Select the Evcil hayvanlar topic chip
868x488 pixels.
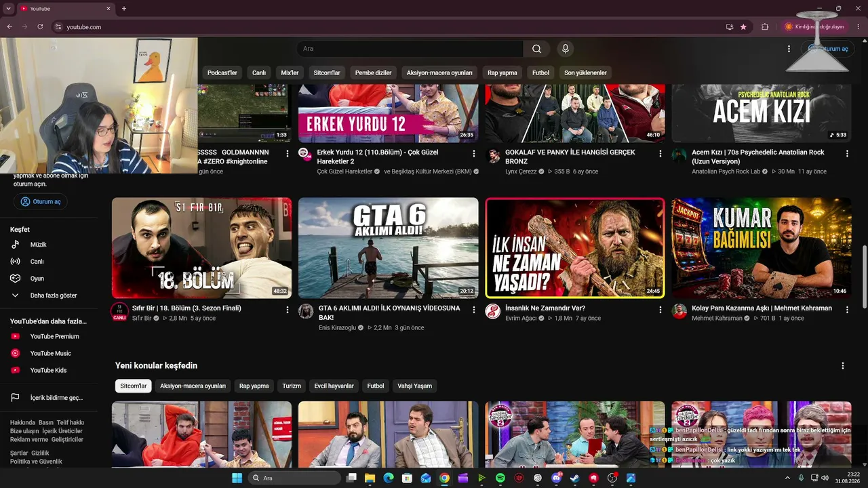334,386
